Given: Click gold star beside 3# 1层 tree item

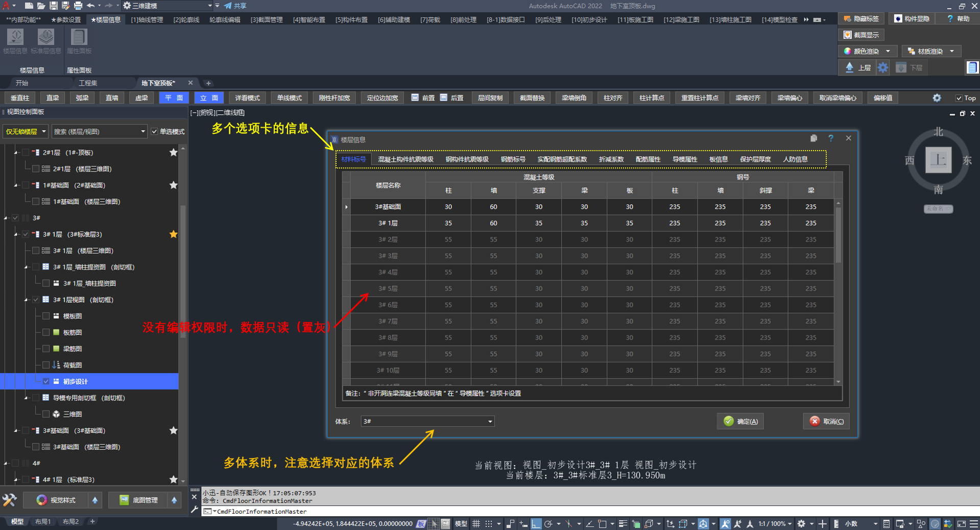Looking at the screenshot, I should click(174, 234).
